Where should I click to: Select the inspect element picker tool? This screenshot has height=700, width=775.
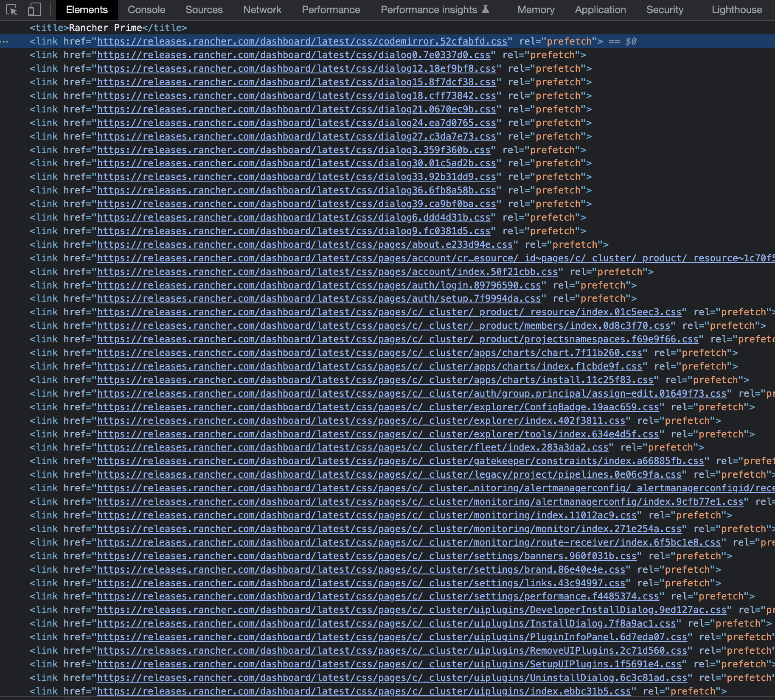pos(11,10)
